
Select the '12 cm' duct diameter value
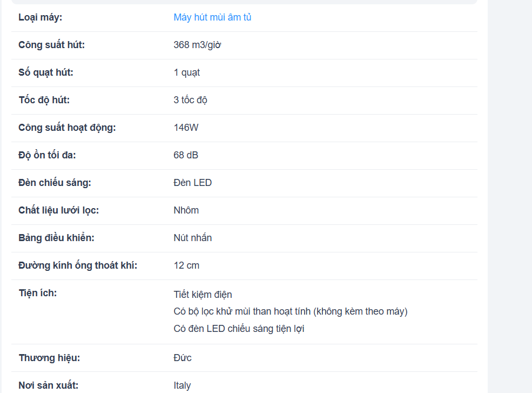click(x=186, y=265)
